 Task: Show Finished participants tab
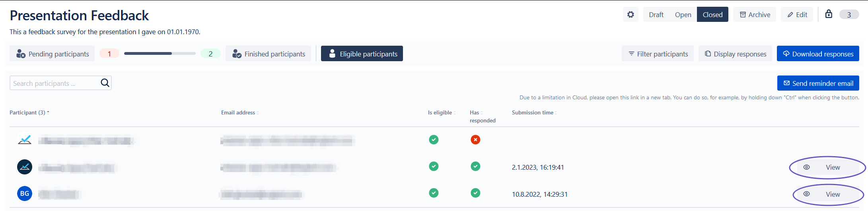269,54
